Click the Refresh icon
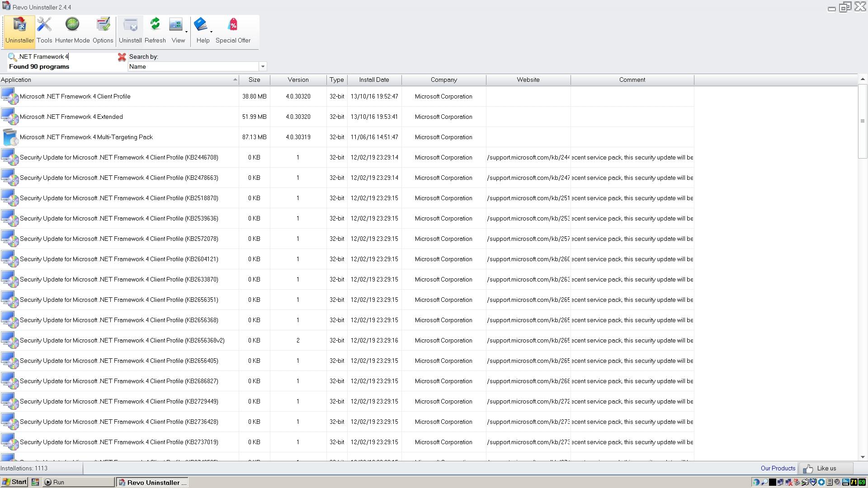This screenshot has width=868, height=488. [x=155, y=31]
